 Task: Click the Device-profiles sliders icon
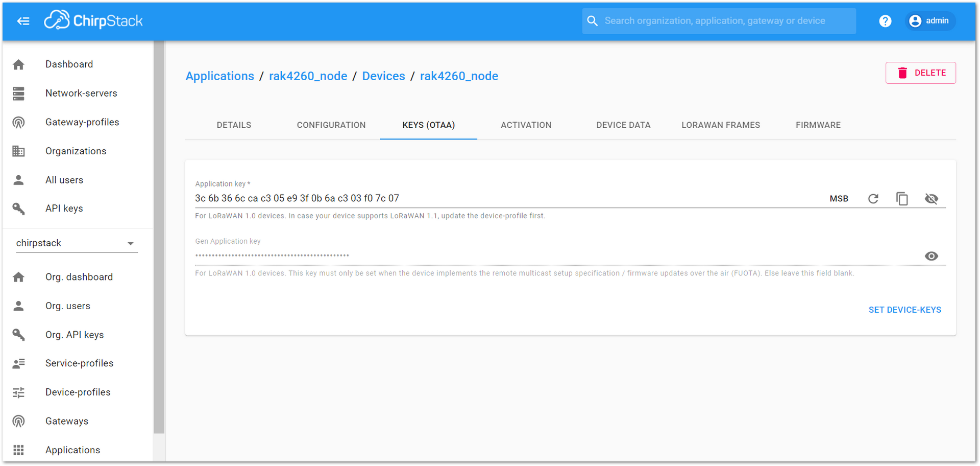[x=19, y=392]
